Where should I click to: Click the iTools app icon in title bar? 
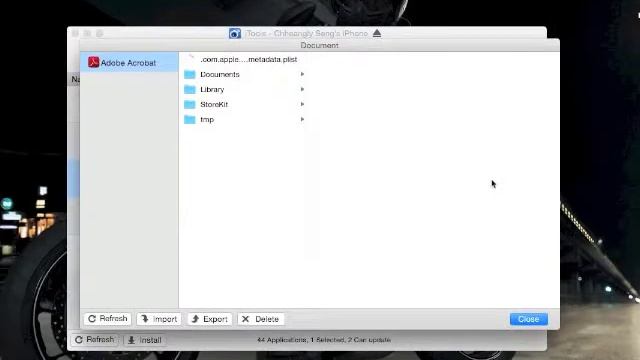pyautogui.click(x=235, y=33)
